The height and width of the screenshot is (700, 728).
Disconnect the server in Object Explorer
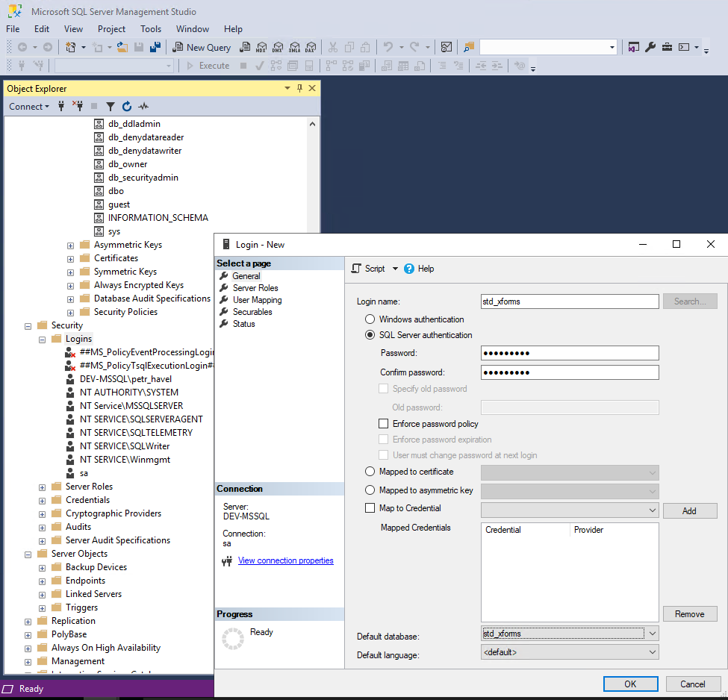(78, 106)
